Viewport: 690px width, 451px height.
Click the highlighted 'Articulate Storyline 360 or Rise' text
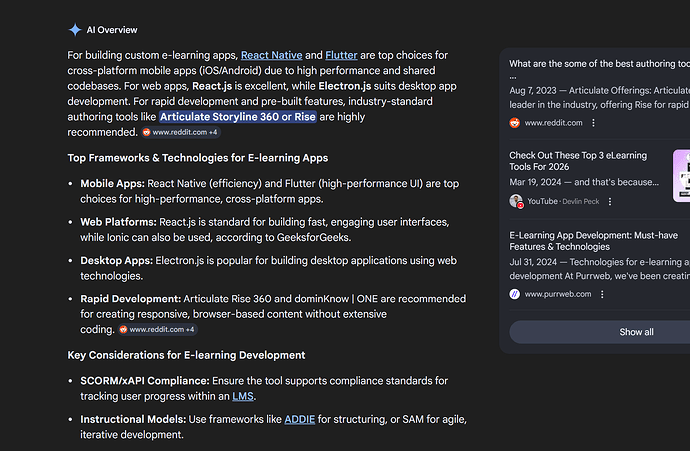click(238, 117)
